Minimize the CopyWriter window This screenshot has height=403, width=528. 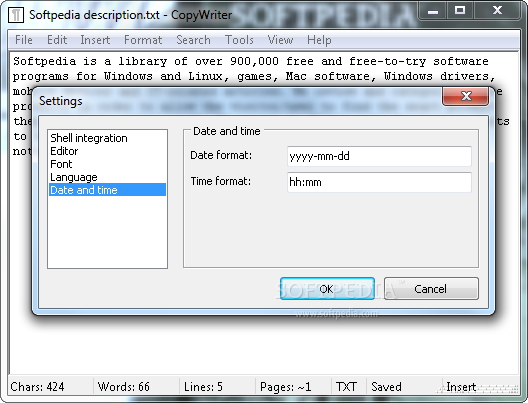coord(433,11)
